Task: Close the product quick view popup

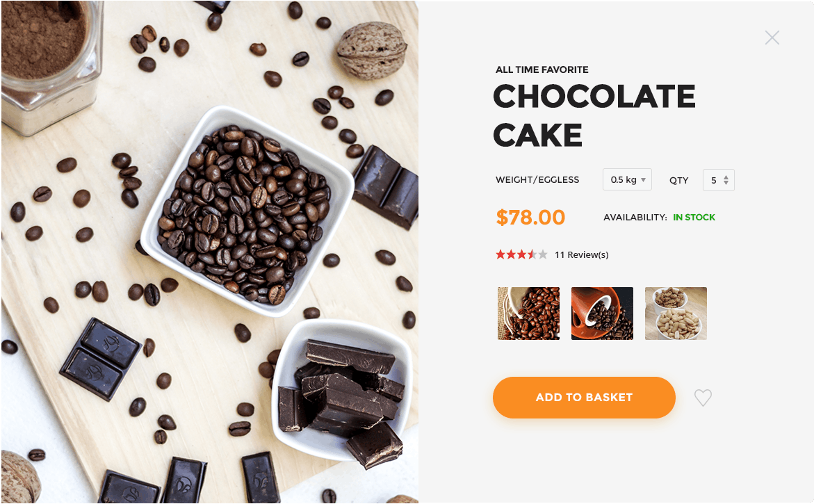Action: 772,38
